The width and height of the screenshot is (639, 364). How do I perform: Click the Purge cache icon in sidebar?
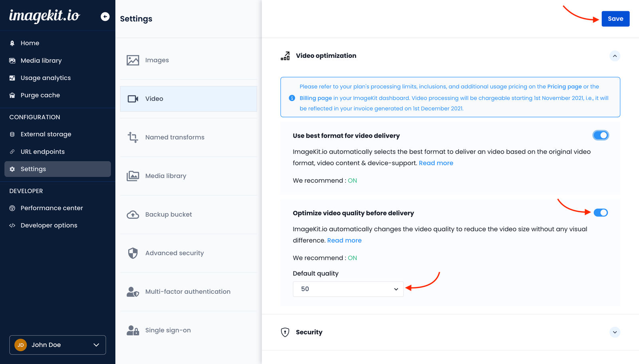point(12,95)
